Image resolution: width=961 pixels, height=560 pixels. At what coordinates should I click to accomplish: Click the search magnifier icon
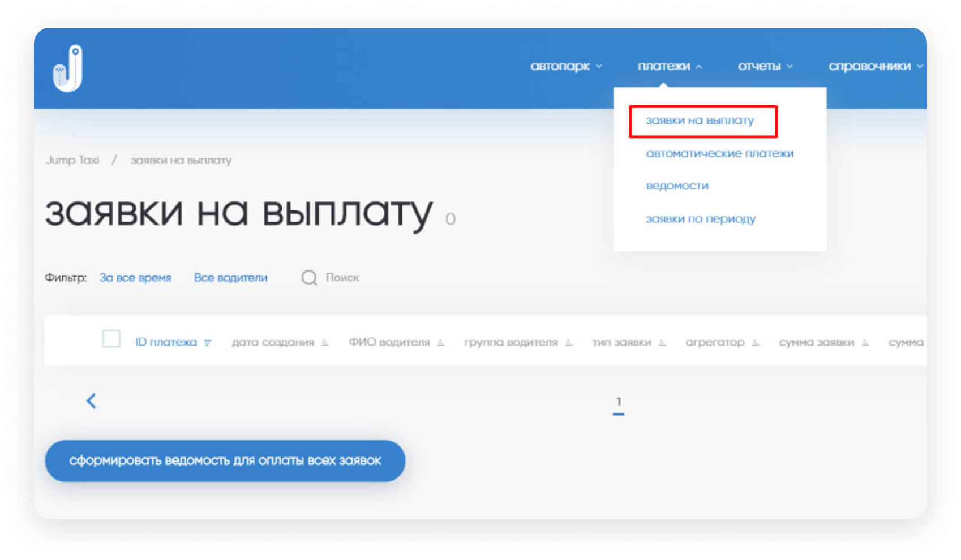click(x=309, y=278)
